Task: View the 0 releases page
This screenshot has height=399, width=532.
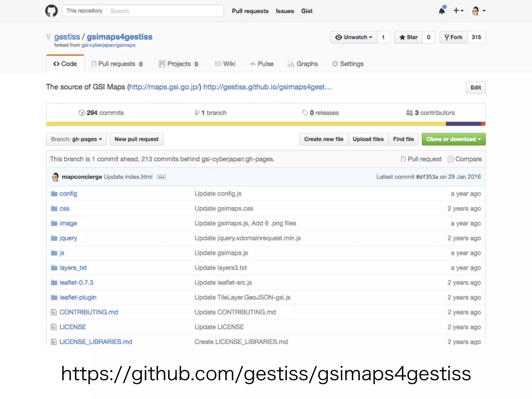Action: 321,113
